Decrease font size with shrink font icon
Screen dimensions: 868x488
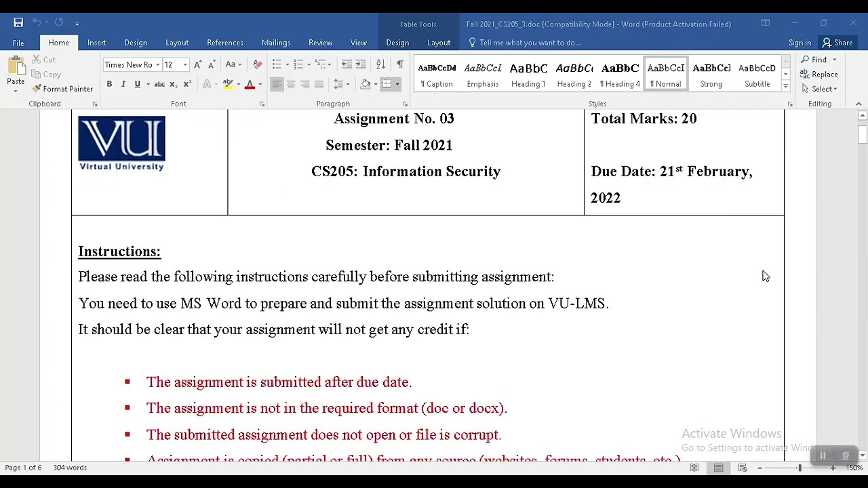(212, 65)
